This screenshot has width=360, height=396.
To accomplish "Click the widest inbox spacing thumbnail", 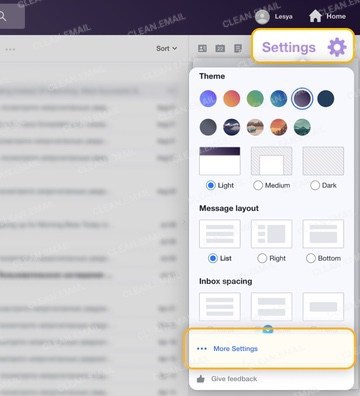I will [x=323, y=307].
